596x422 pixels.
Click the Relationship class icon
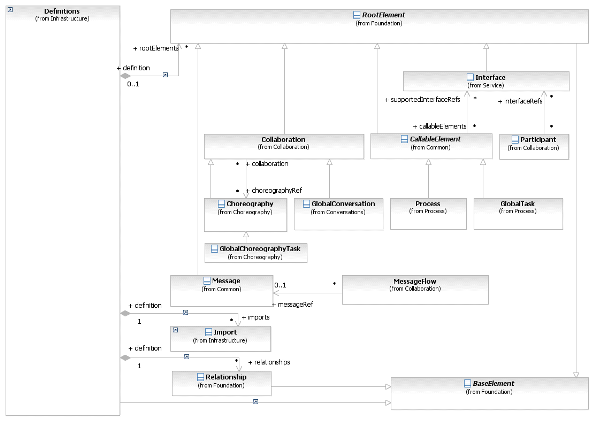(200, 377)
